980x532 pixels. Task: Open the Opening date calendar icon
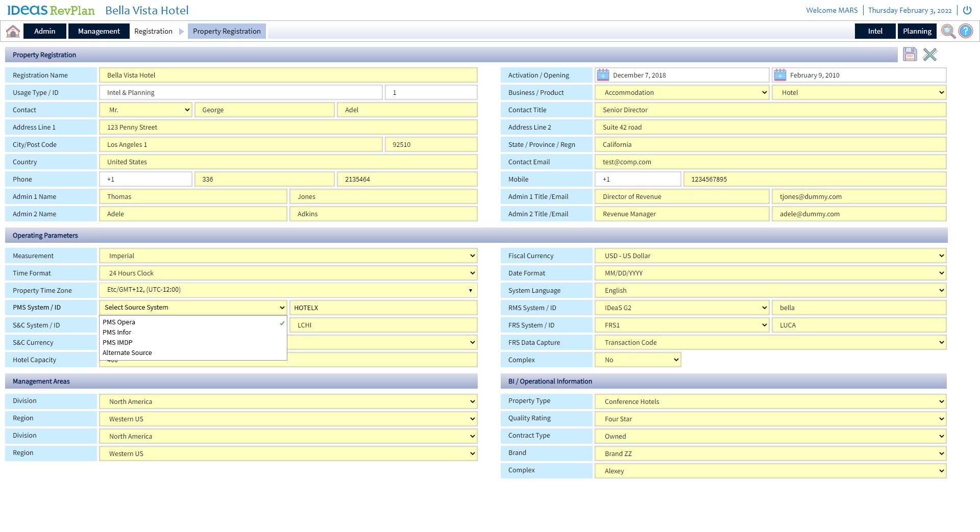[x=780, y=75]
